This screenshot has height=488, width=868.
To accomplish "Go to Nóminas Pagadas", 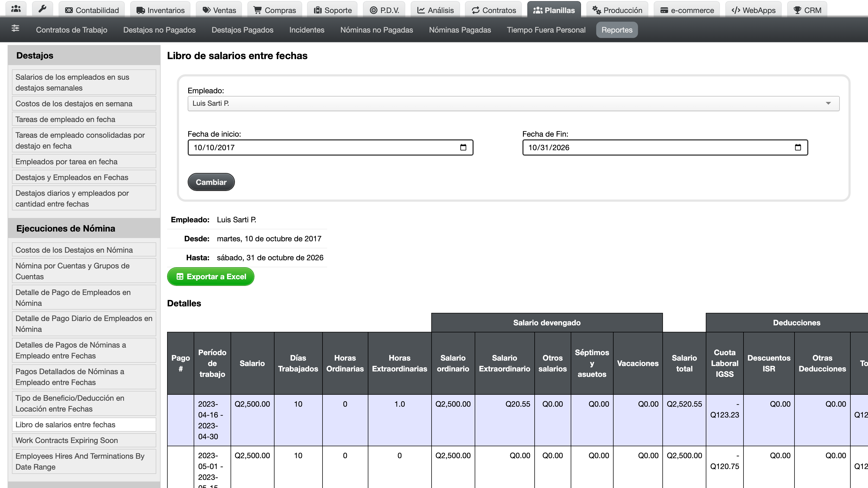I will coord(460,30).
